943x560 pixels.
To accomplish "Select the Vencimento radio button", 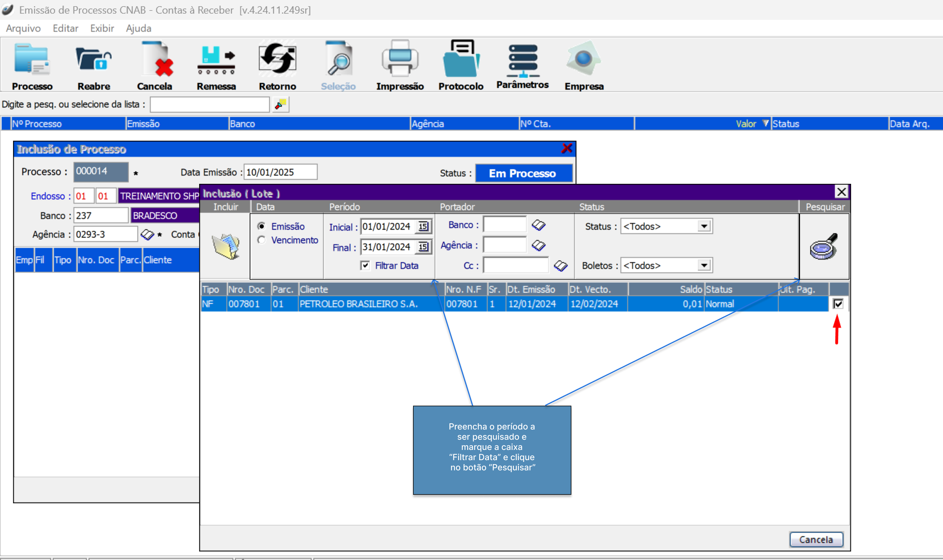I will pyautogui.click(x=262, y=240).
